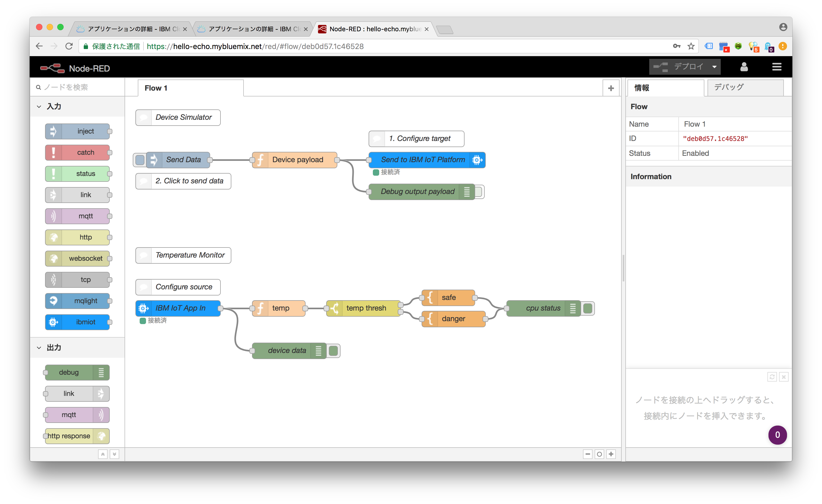This screenshot has height=504, width=822.
Task: Click the zoom in plus icon in footer
Action: (611, 454)
